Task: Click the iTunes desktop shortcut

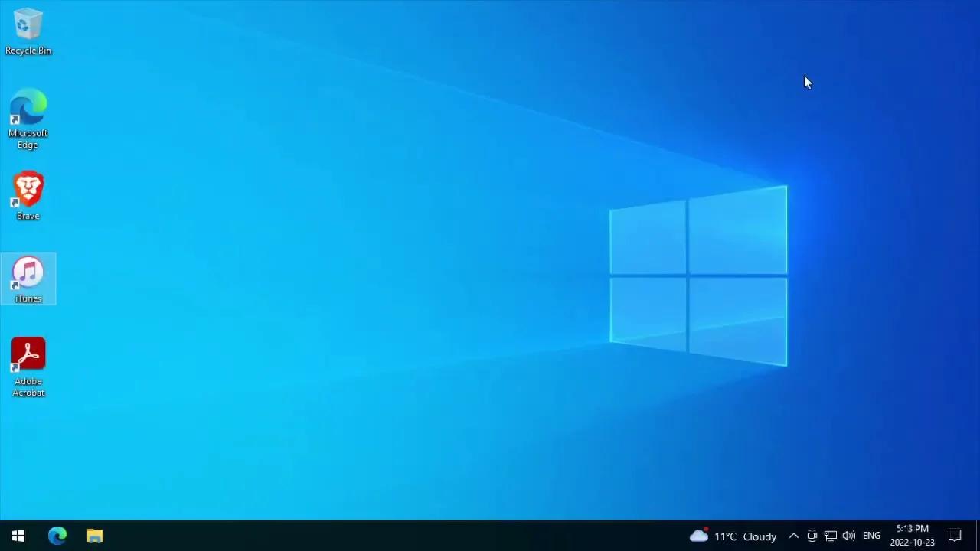Action: 28,279
